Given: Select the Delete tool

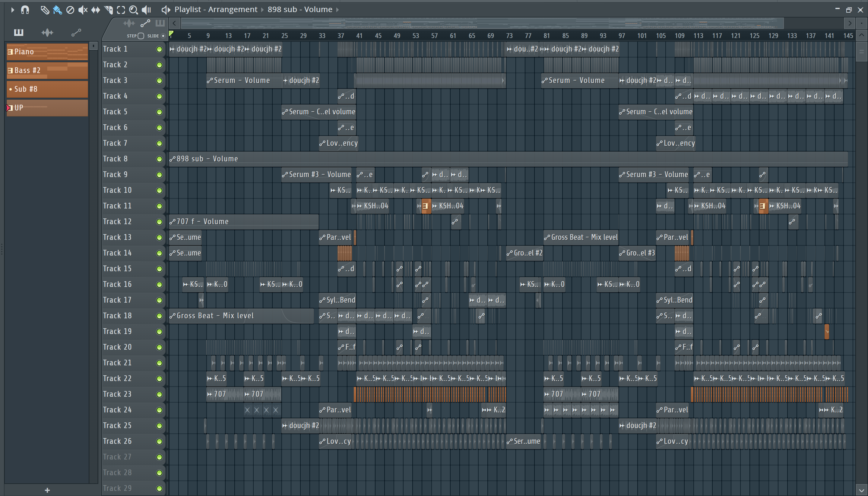Looking at the screenshot, I should [x=70, y=10].
